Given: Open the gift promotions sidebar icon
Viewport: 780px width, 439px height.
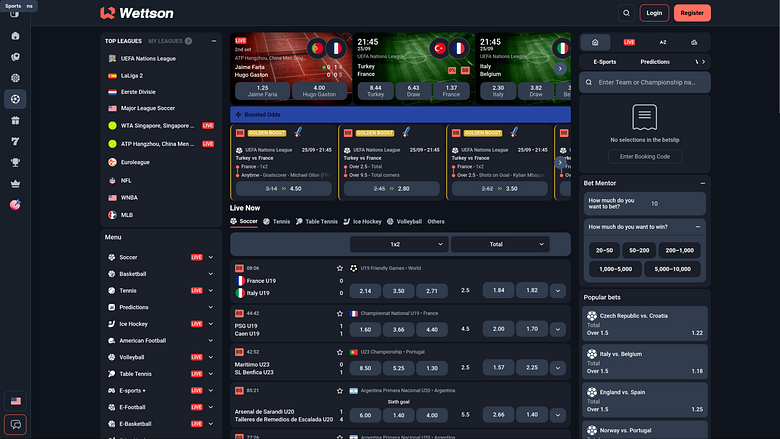Looking at the screenshot, I should [x=15, y=120].
